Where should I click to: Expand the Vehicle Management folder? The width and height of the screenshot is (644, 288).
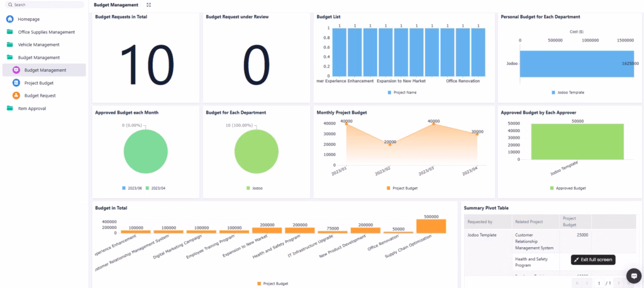[38, 45]
